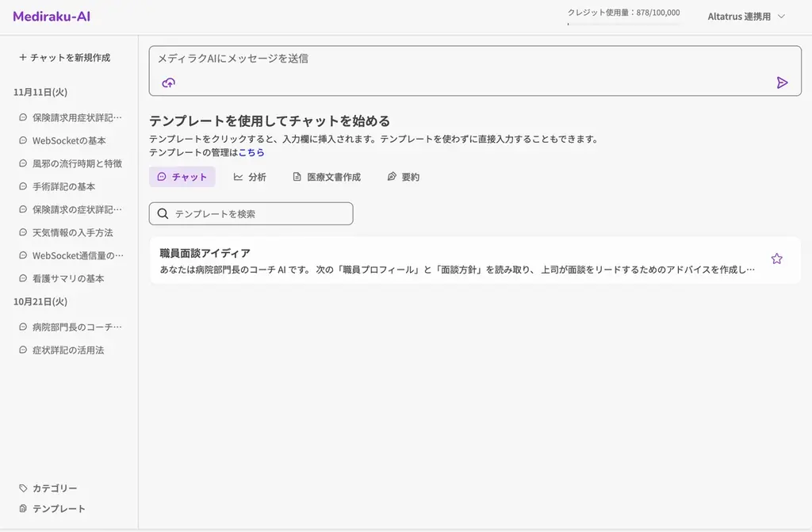This screenshot has height=532, width=812.
Task: Select the チャット template category tab
Action: point(182,177)
